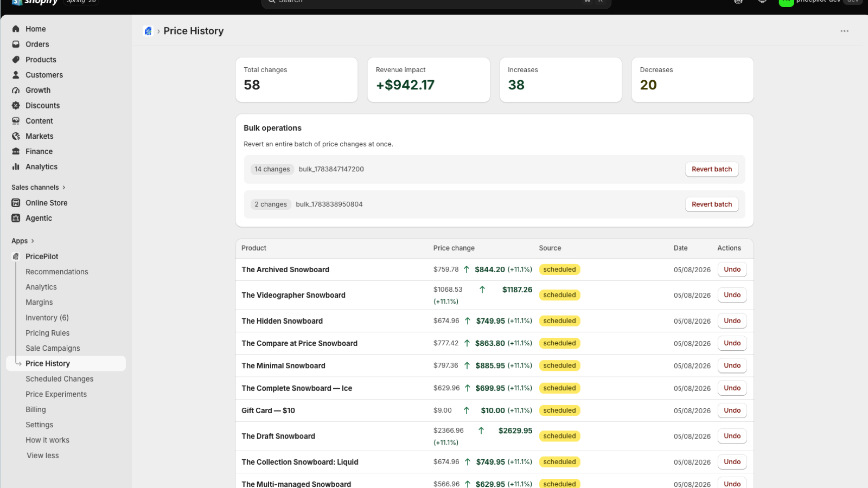The height and width of the screenshot is (488, 868).
Task: Undo The Collection Snowboard: Liquid change
Action: [x=732, y=462]
